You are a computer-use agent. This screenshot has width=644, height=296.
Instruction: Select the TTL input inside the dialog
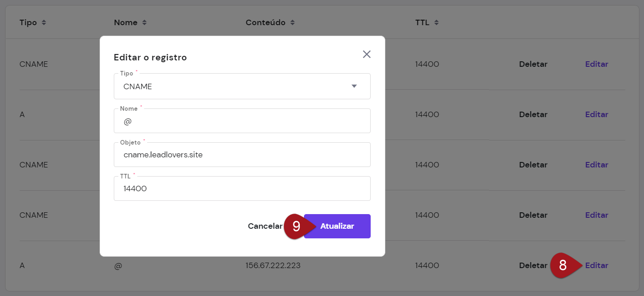click(x=242, y=188)
